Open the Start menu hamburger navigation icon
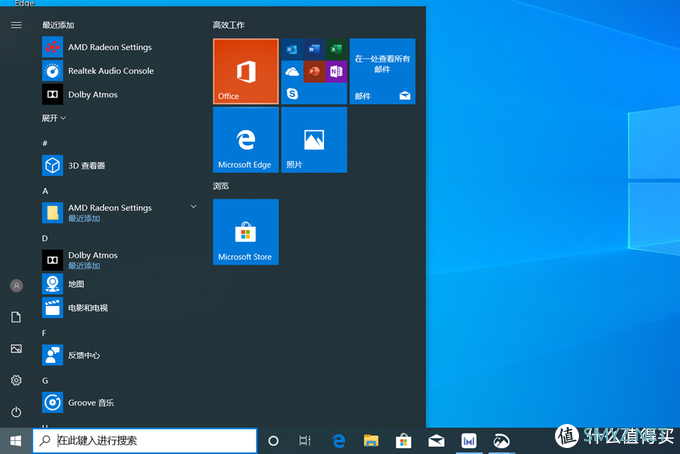The image size is (680, 454). [x=16, y=25]
